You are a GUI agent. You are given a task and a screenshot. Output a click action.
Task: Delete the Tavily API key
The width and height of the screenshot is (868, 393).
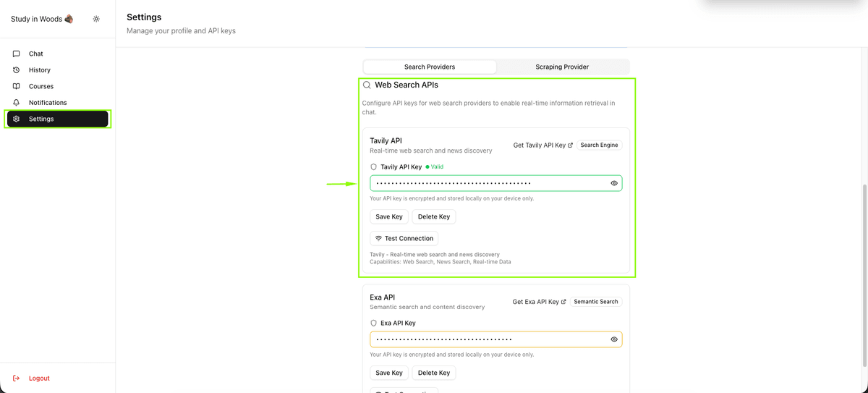coord(434,216)
